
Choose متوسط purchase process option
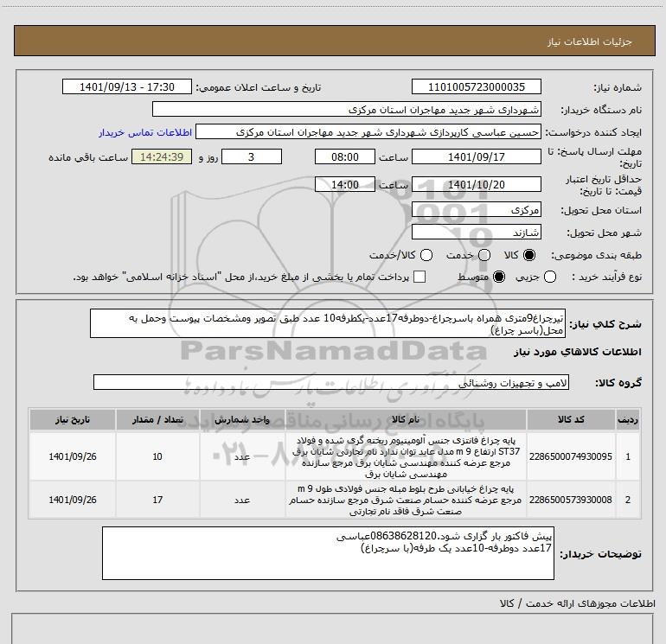tap(499, 277)
